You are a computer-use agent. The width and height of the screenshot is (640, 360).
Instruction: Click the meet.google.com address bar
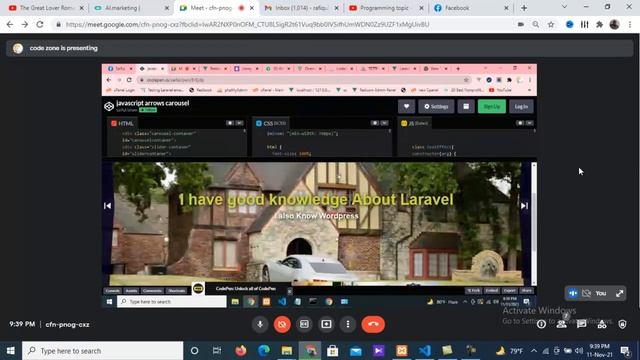click(247, 24)
